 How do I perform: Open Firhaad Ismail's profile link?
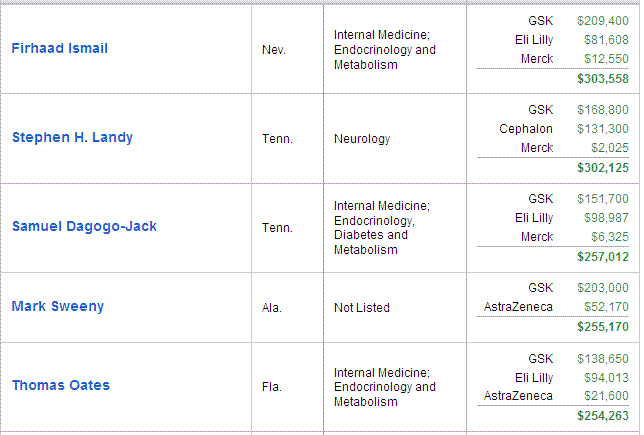pos(60,49)
